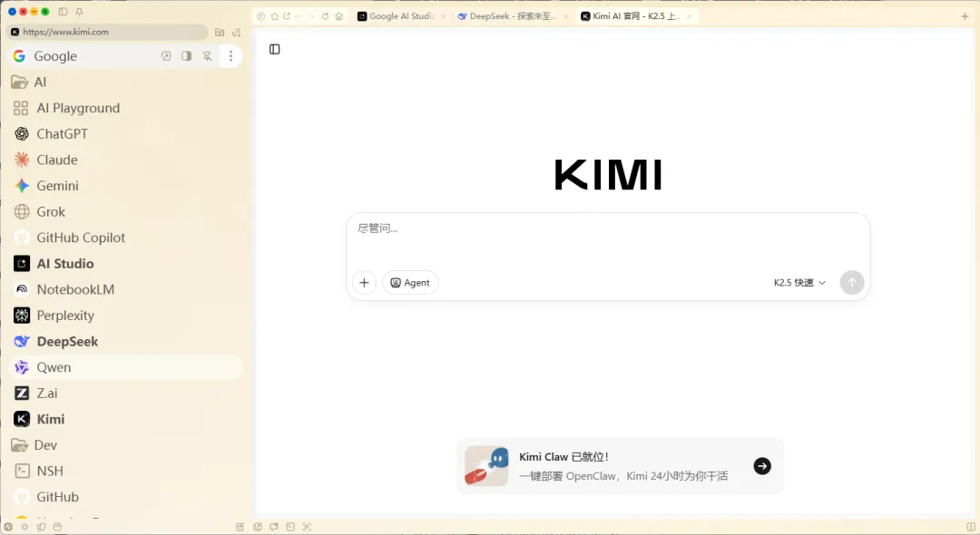Click the first status bar icon at bottom left
This screenshot has width=980, height=535.
point(8,527)
